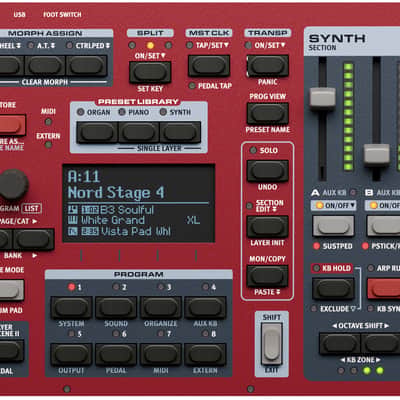Image resolution: width=400 pixels, height=400 pixels.
Task: Push the Page/Cat right button
Action: pos(33,239)
